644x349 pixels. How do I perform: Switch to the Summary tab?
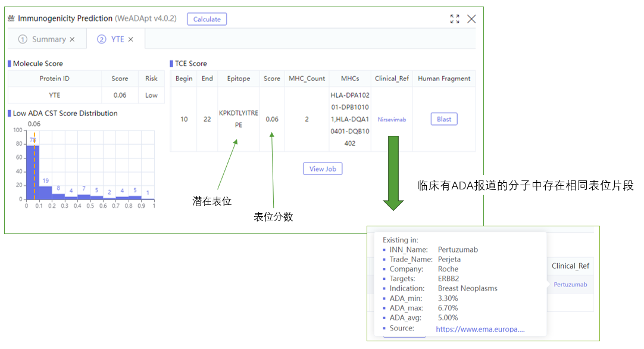click(49, 39)
